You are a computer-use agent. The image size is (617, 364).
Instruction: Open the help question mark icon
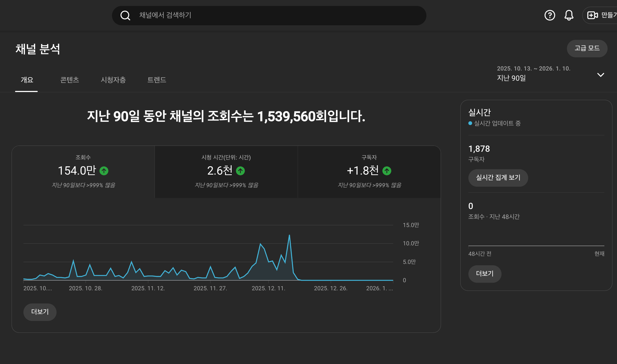click(549, 15)
